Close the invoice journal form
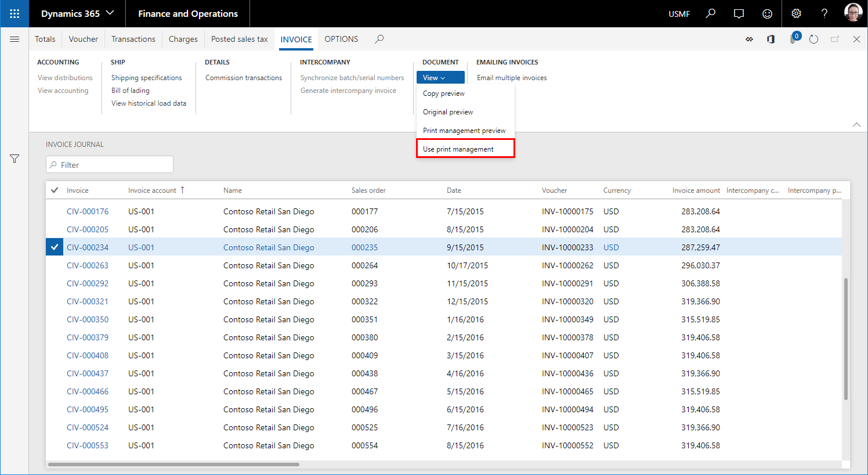 [856, 39]
